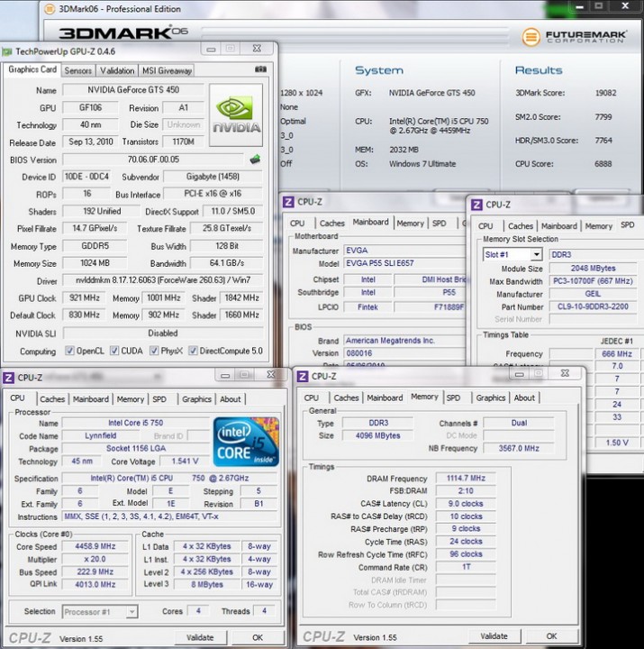Click the Futuremark Corporation logo
This screenshot has height=649, width=644.
[574, 37]
